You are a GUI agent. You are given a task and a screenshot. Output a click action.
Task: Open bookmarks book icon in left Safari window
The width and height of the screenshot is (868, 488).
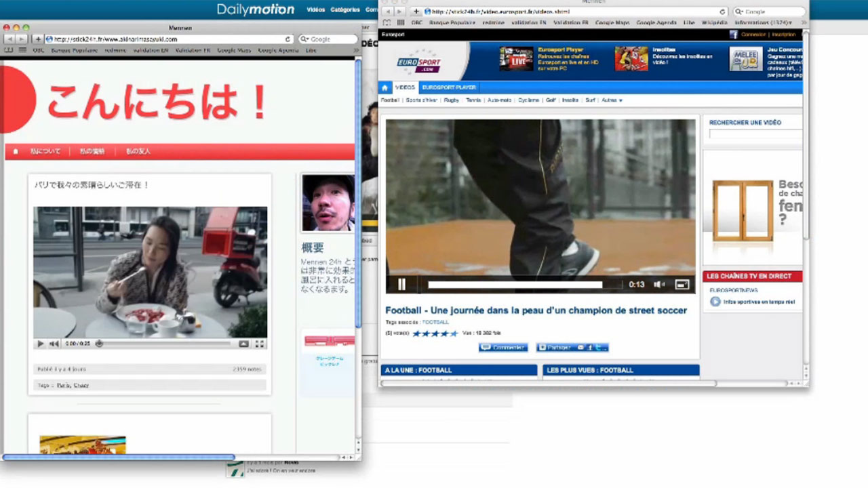(x=9, y=50)
